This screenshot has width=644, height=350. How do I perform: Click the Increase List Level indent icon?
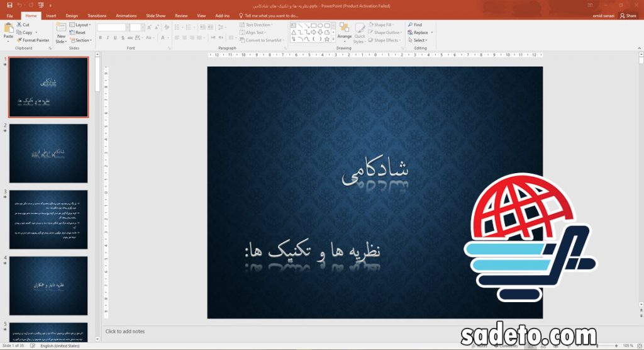(210, 27)
